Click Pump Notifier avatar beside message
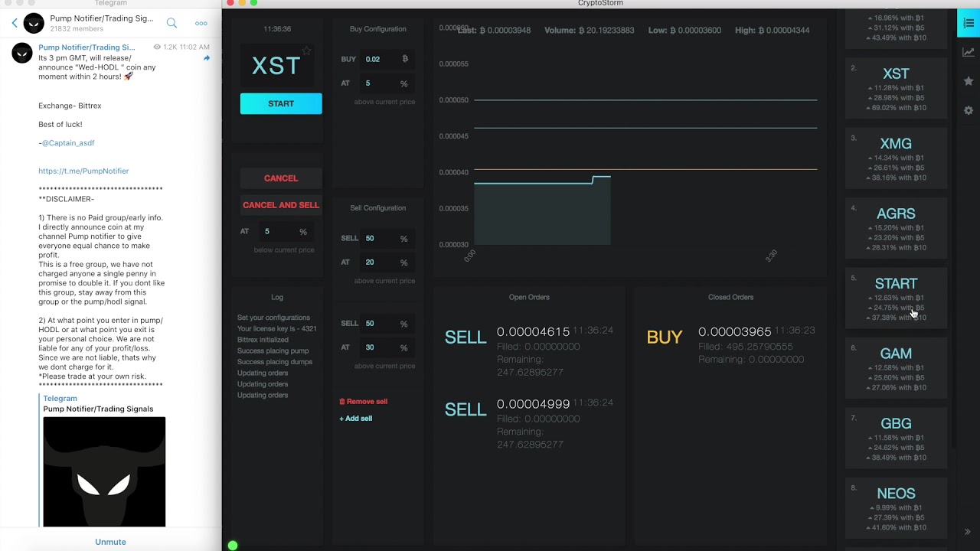 point(22,53)
